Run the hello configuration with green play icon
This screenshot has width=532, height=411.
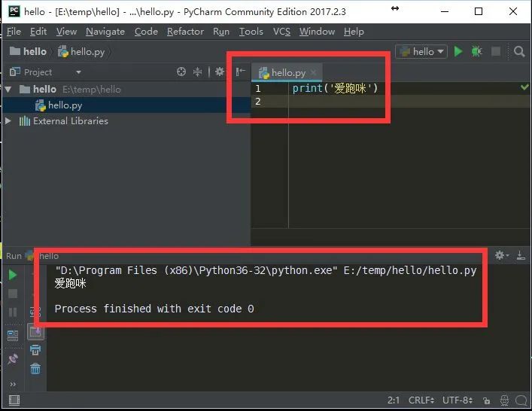(x=458, y=51)
